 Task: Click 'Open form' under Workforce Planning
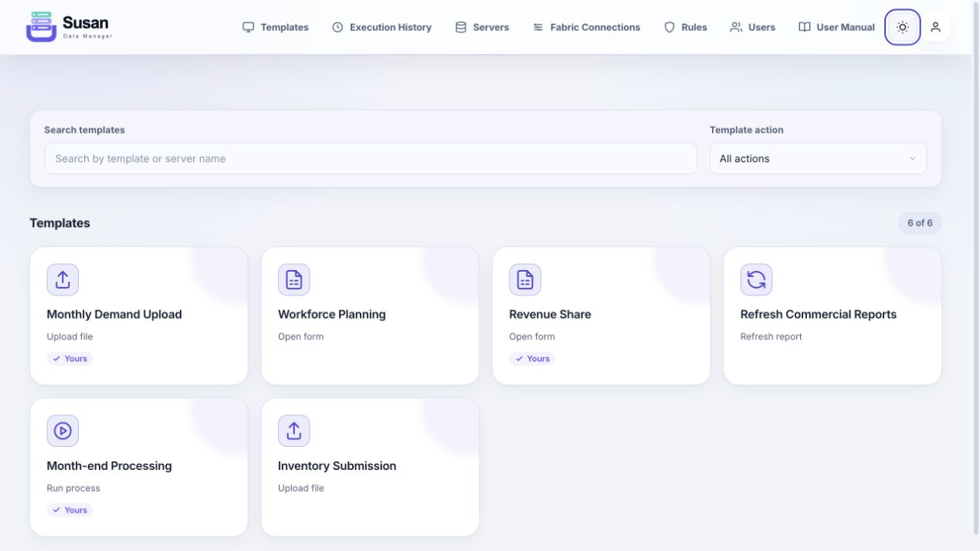(301, 336)
